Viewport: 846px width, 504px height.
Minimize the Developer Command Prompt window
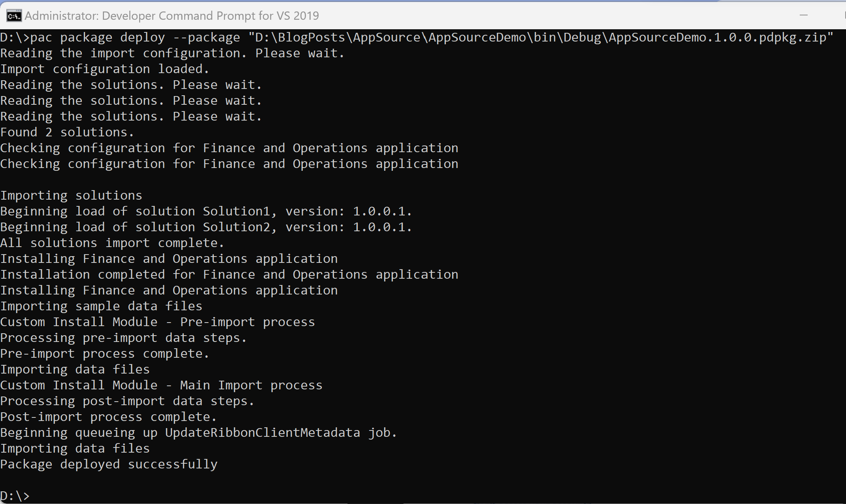tap(803, 15)
